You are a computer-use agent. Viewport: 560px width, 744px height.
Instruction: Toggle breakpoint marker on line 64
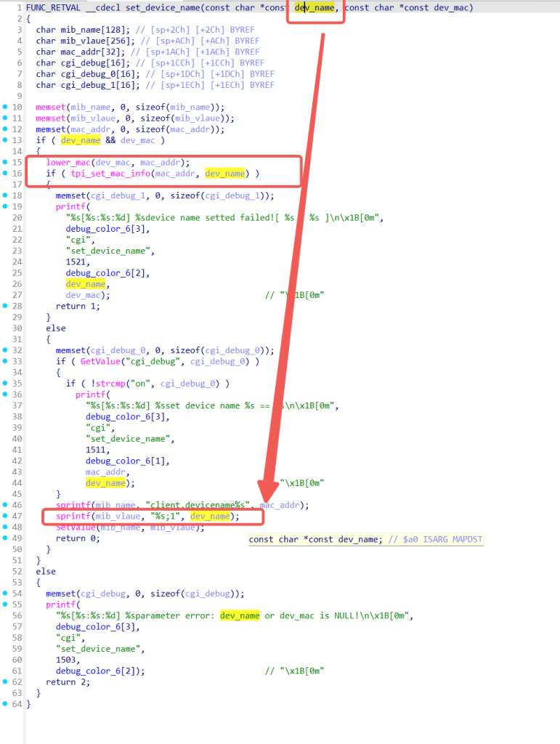pos(5,704)
